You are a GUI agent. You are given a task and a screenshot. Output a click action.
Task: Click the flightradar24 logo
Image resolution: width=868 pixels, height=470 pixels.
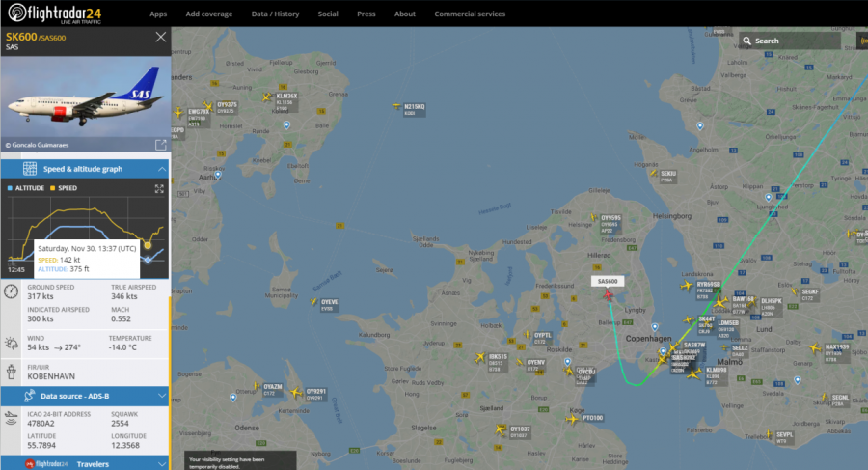(54, 14)
